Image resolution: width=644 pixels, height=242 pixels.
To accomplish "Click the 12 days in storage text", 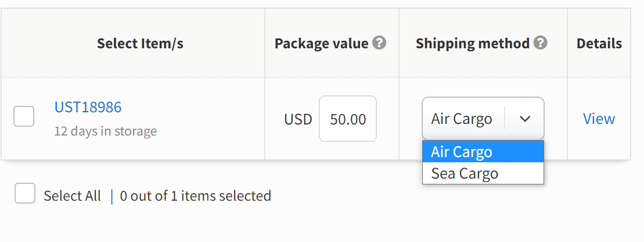I will (106, 131).
